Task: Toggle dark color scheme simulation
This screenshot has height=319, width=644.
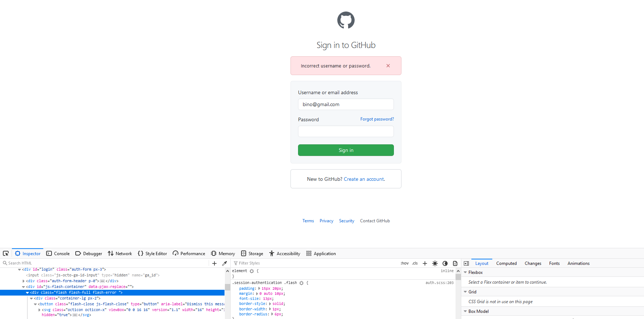Action: click(x=445, y=263)
